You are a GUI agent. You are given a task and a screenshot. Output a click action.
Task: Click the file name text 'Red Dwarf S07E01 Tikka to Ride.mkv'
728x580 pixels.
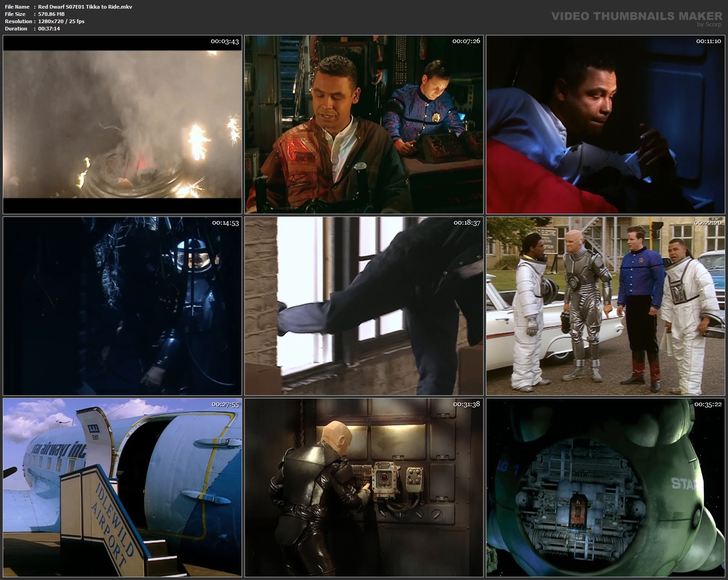85,7
